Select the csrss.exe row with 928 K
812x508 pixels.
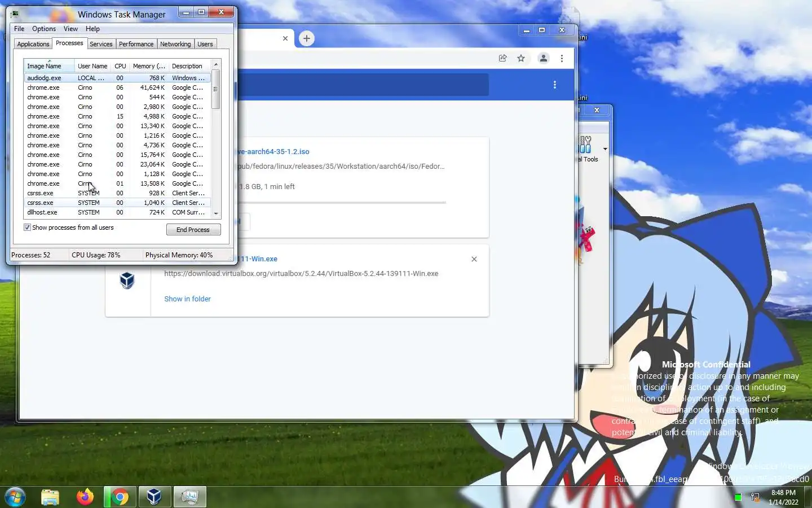[x=117, y=193]
